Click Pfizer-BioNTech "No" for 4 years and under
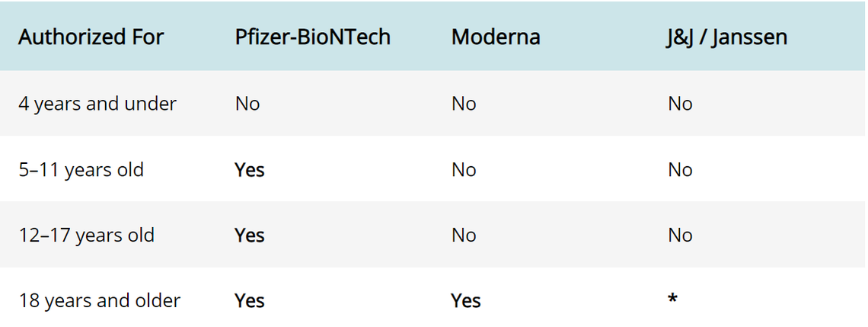Viewport: 868px width, 327px height. coord(247,104)
